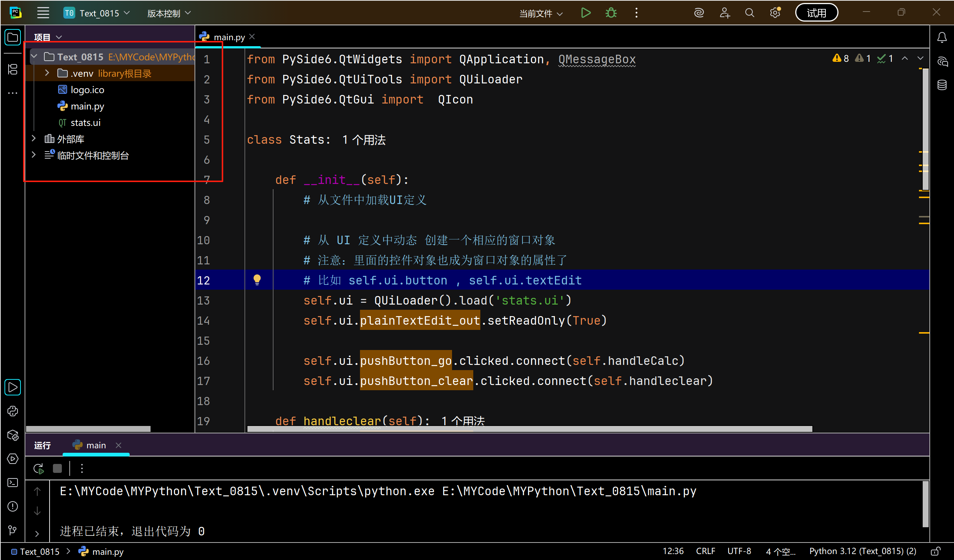The width and height of the screenshot is (954, 560).
Task: Click the editor horizontal scrollbar
Action: (x=529, y=429)
